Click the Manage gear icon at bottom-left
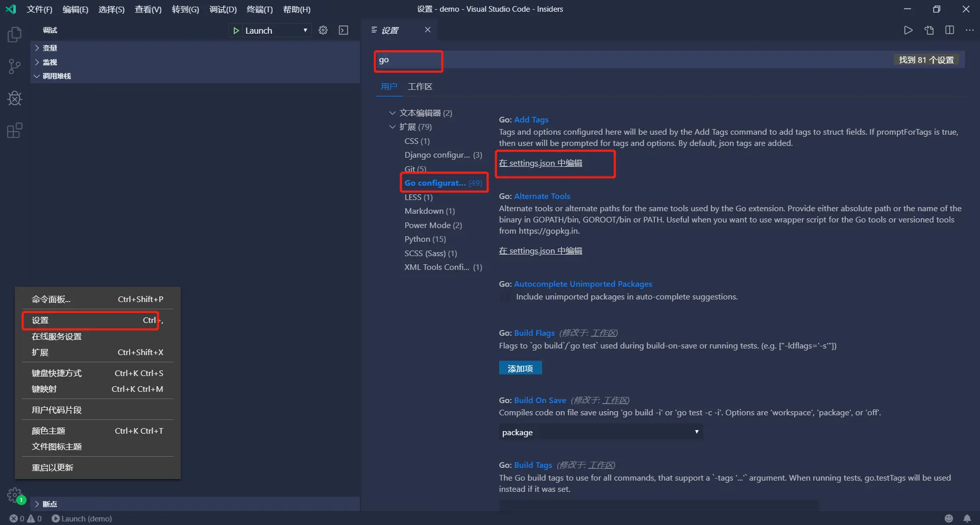 [x=15, y=495]
